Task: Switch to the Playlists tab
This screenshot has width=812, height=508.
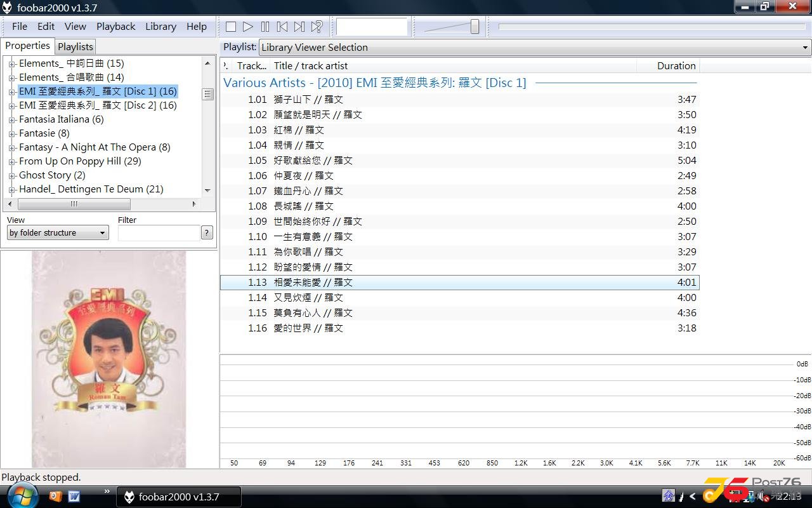Action: click(x=75, y=46)
